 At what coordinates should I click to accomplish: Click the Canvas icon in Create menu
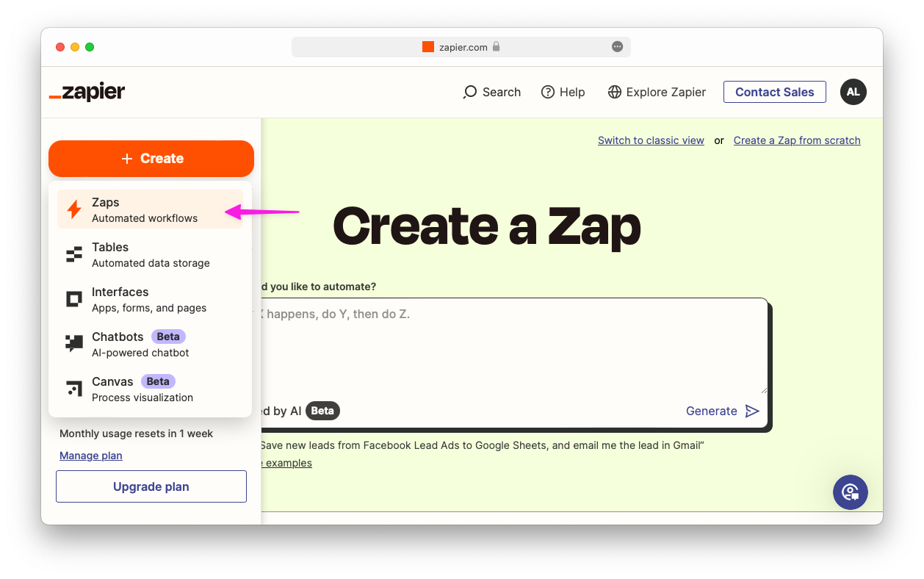pyautogui.click(x=74, y=389)
